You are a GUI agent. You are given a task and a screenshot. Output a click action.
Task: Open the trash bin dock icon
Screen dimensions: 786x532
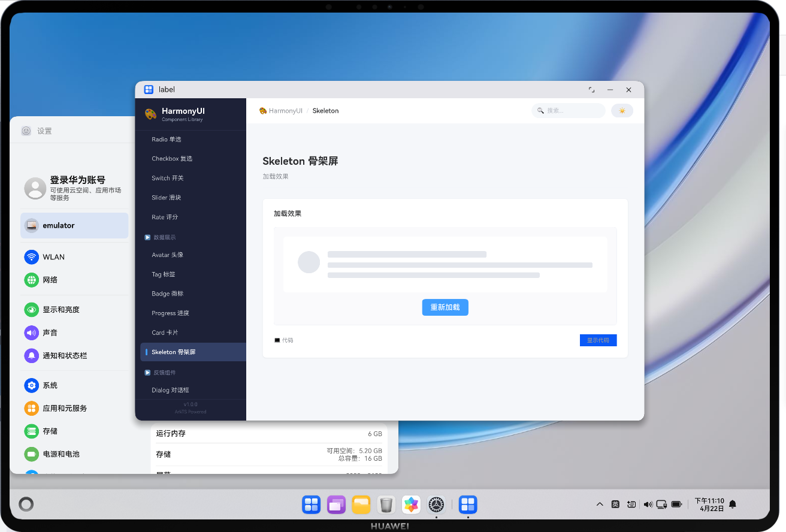[x=386, y=505]
